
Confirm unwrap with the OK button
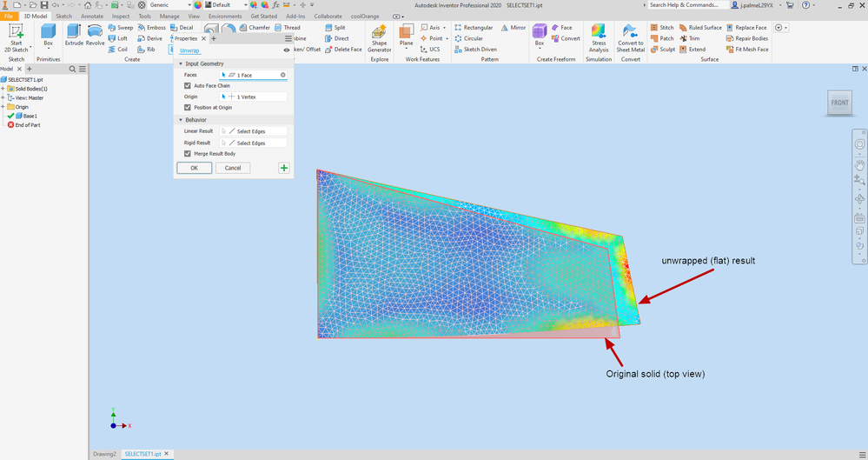click(194, 168)
